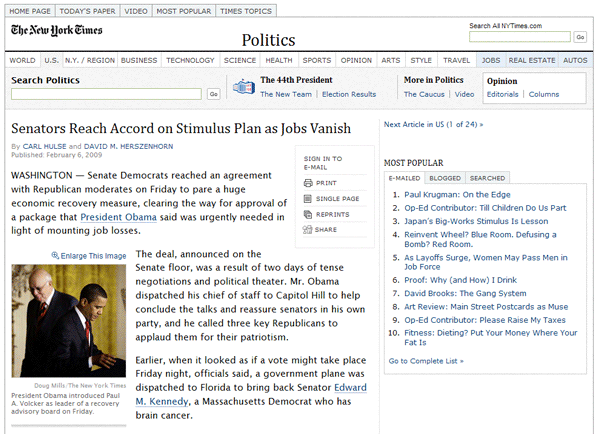Open Proof: Why (and How) I Drink
Image resolution: width=600 pixels, height=434 pixels.
(x=460, y=280)
